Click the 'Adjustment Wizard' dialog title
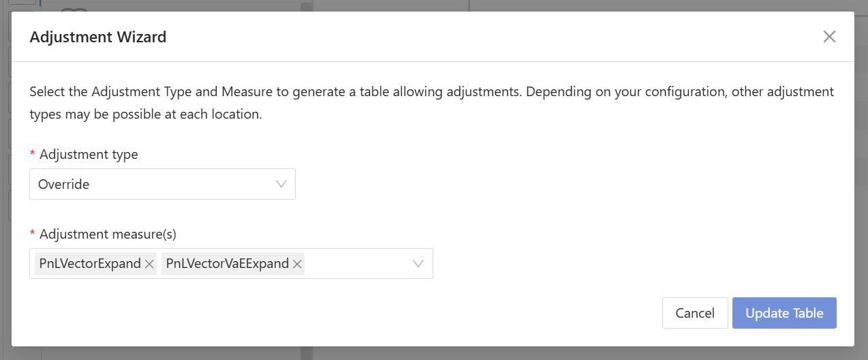This screenshot has width=868, height=360. tap(98, 37)
